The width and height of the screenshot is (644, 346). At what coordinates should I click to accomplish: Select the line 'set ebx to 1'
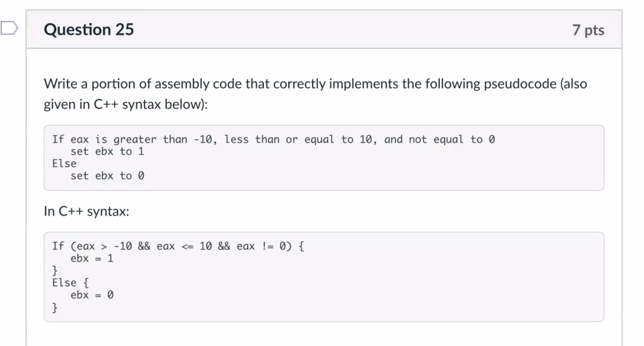[107, 151]
